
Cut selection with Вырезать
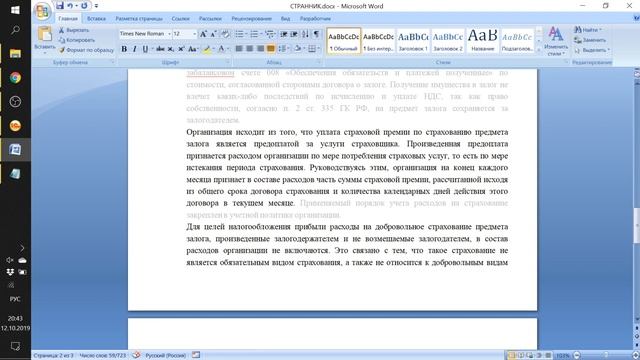pos(73,30)
